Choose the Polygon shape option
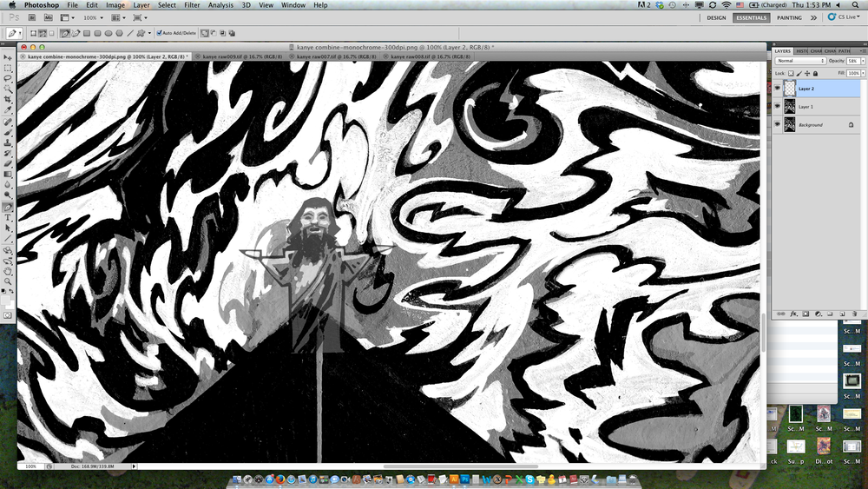 coord(119,33)
